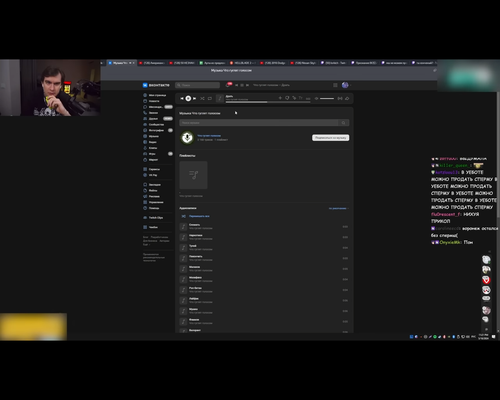Play the track titled Рус Битва
This screenshot has height=400, width=500.
coord(264,290)
